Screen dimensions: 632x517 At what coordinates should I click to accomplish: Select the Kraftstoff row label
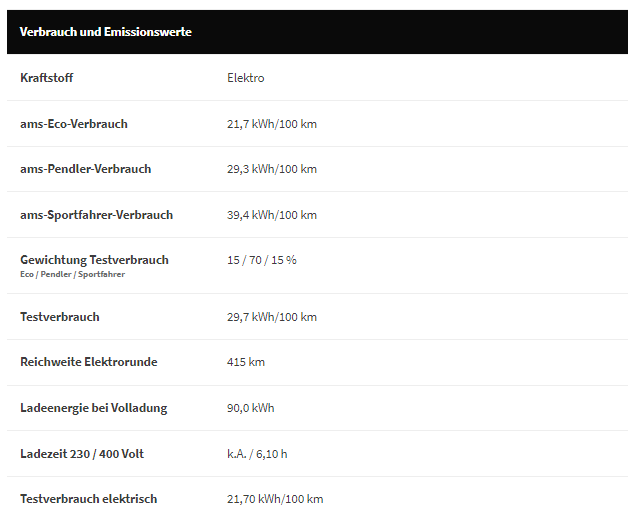point(46,78)
